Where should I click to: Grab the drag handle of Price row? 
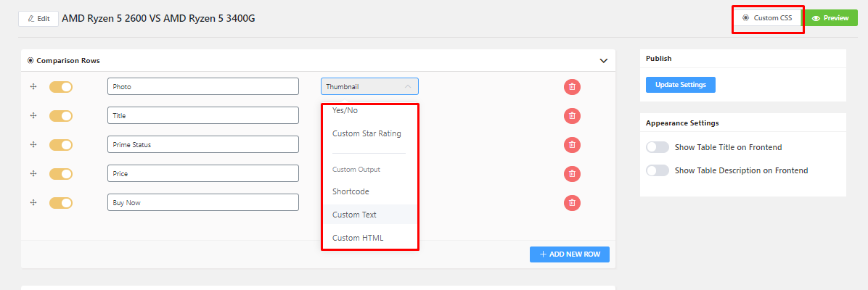33,174
